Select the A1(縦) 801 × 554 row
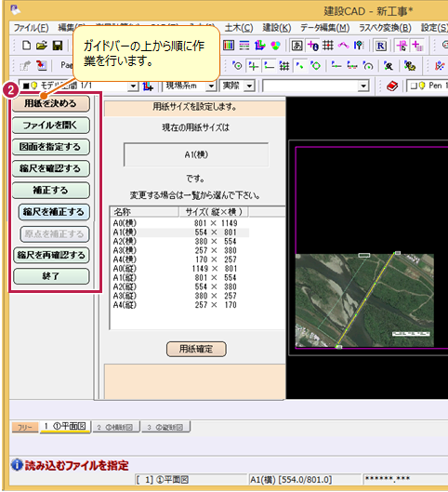 click(x=180, y=278)
